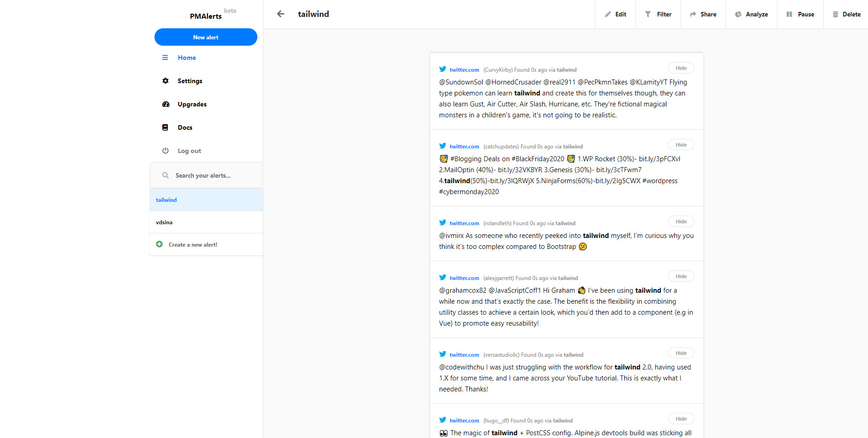Click Twitter bird icon on hugo__df post
The image size is (868, 438).
[443, 420]
